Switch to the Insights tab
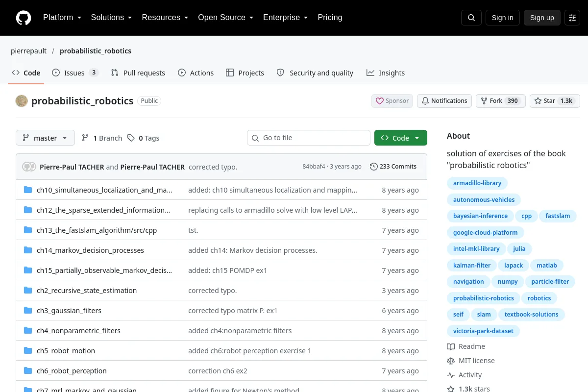The width and height of the screenshot is (588, 392). click(386, 73)
